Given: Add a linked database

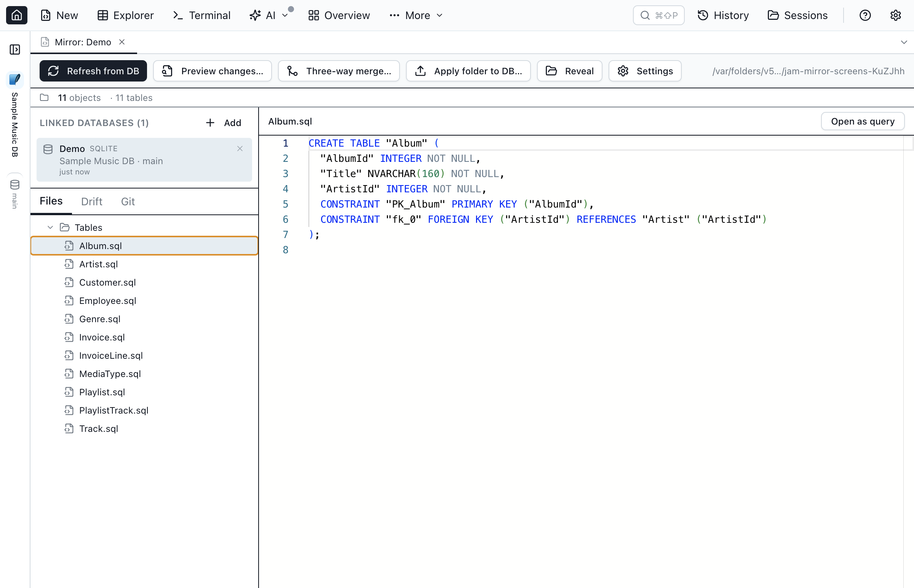Looking at the screenshot, I should pos(224,123).
